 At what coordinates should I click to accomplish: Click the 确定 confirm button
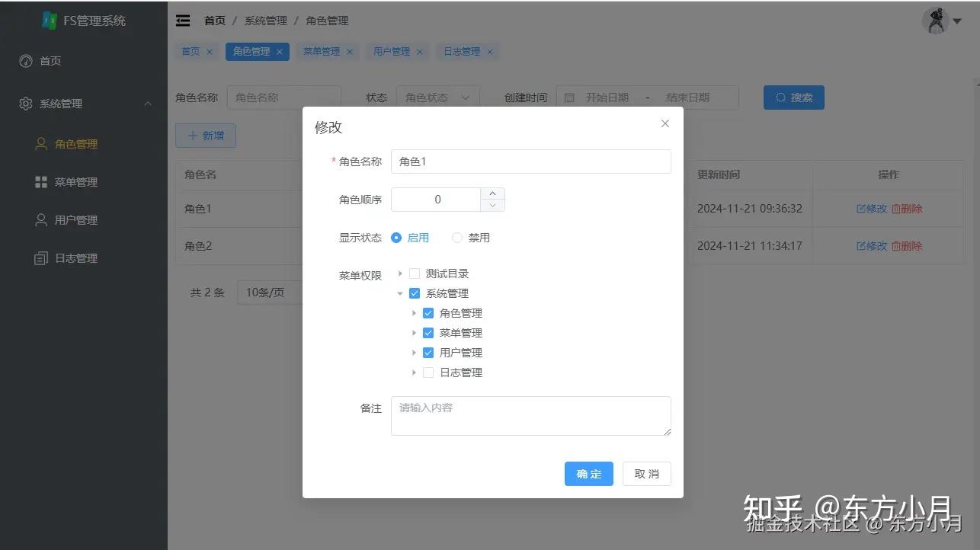coord(588,473)
